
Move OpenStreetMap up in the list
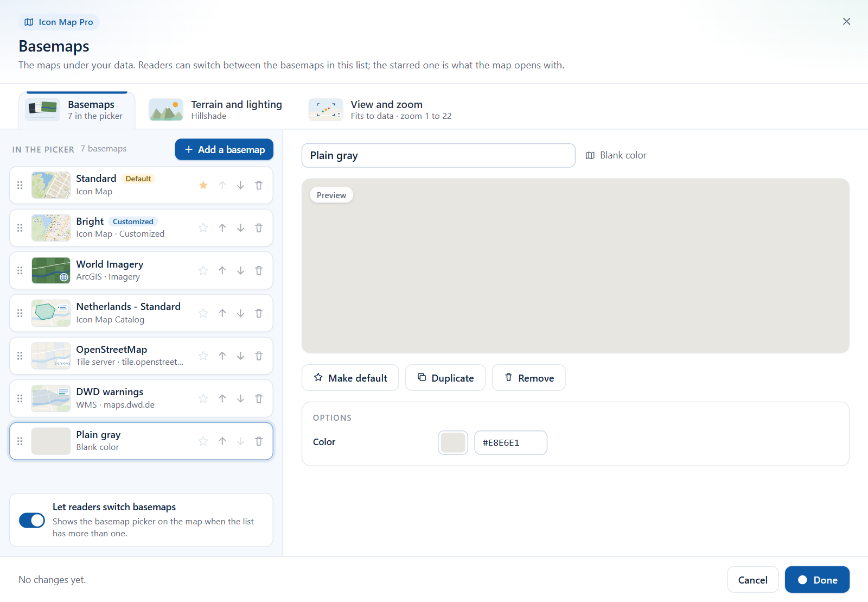(222, 356)
